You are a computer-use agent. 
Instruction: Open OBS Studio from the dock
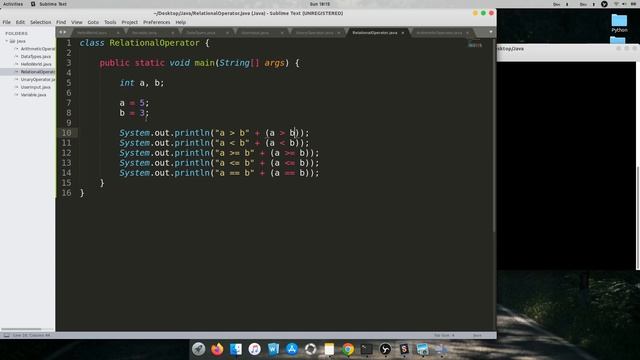tap(385, 349)
